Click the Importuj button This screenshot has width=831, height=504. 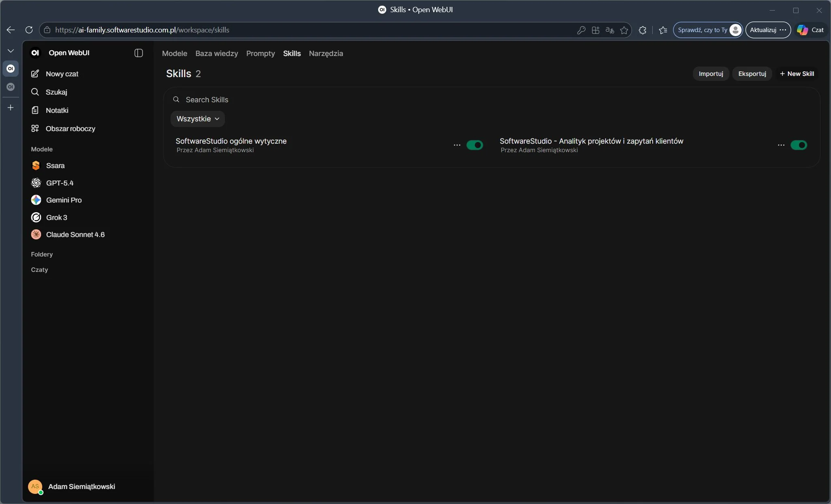point(711,74)
